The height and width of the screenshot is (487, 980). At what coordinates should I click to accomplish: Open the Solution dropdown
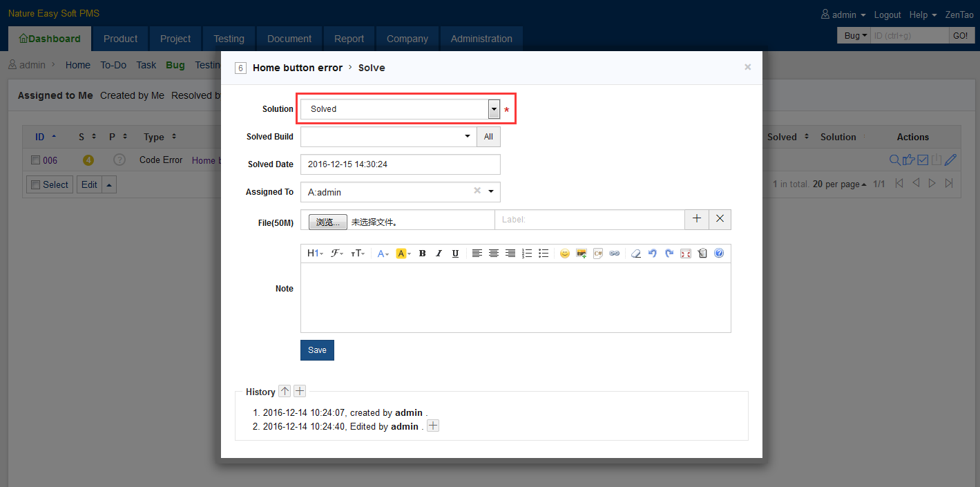[x=494, y=109]
